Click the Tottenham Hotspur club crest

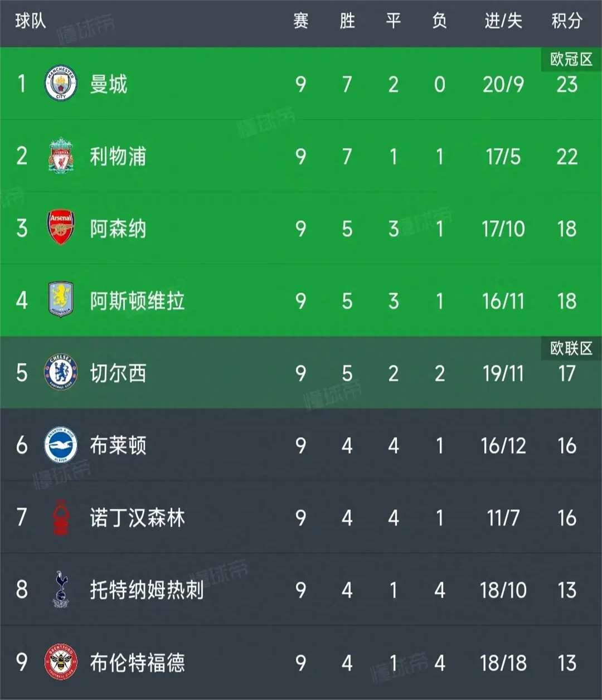(60, 589)
